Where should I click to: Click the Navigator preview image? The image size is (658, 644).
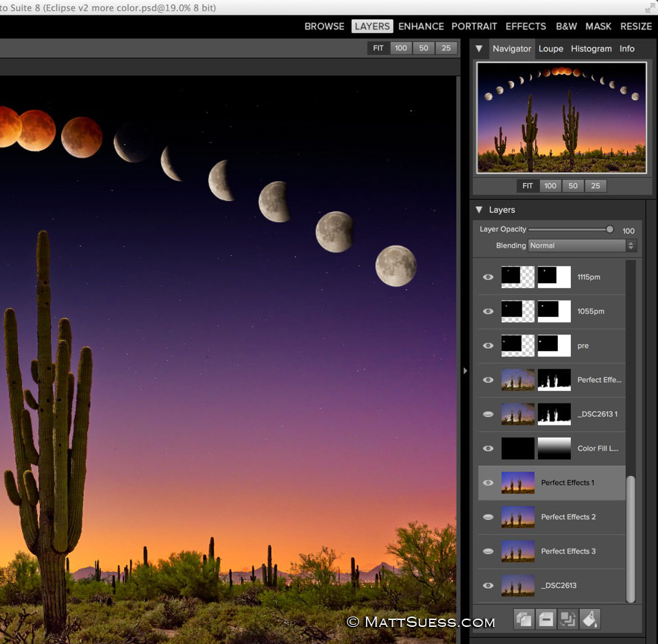tap(561, 117)
